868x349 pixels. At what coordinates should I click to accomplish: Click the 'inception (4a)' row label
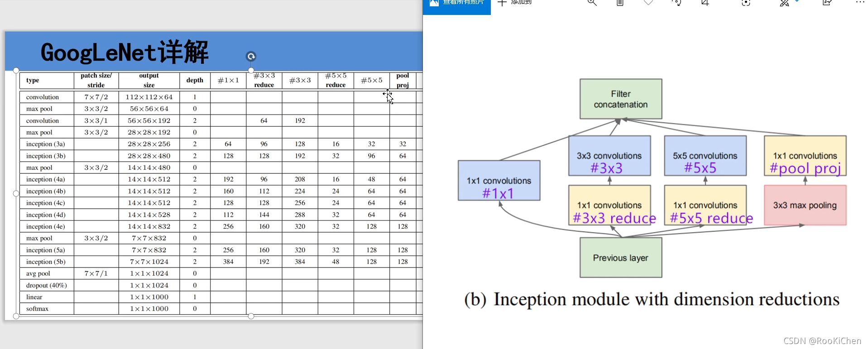tap(46, 179)
